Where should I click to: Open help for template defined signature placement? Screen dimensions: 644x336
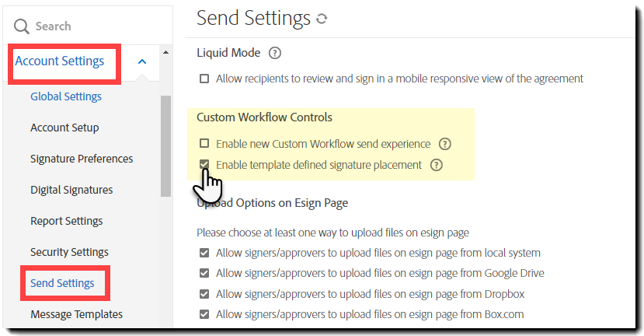[x=436, y=165]
